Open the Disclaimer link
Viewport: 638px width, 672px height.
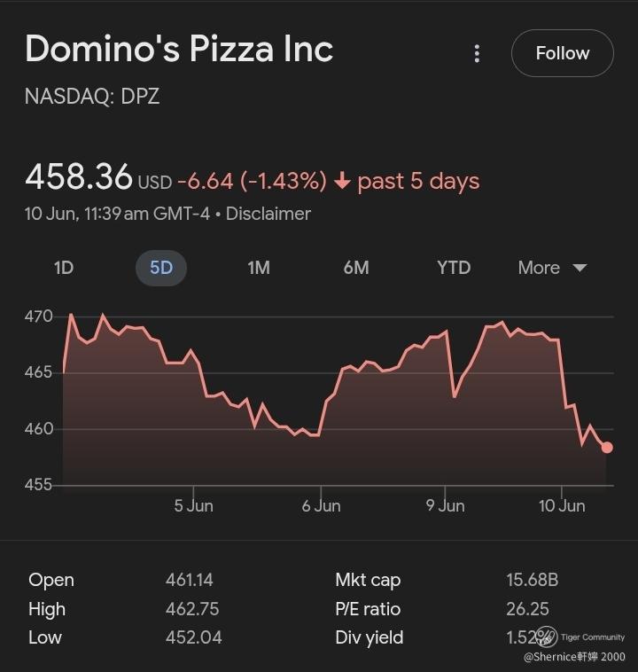[268, 214]
